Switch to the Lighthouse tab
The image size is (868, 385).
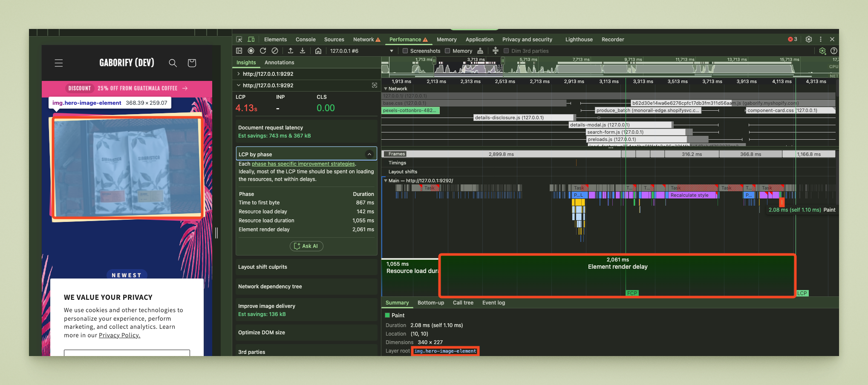coord(579,39)
